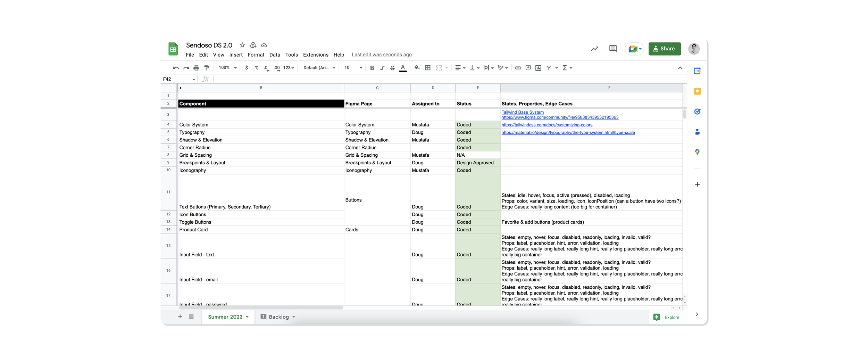The width and height of the screenshot is (868, 362).
Task: Open the Edit menu
Action: (x=203, y=55)
